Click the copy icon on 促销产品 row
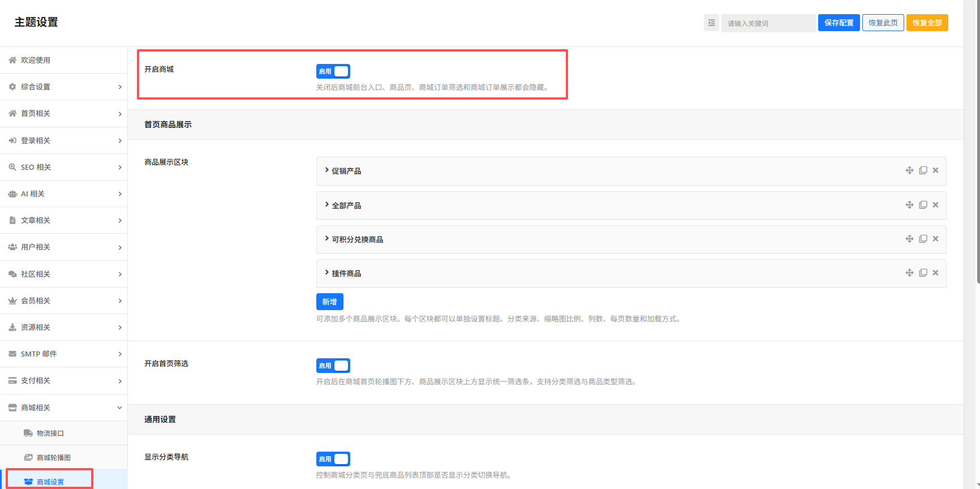The image size is (980, 489). 923,170
